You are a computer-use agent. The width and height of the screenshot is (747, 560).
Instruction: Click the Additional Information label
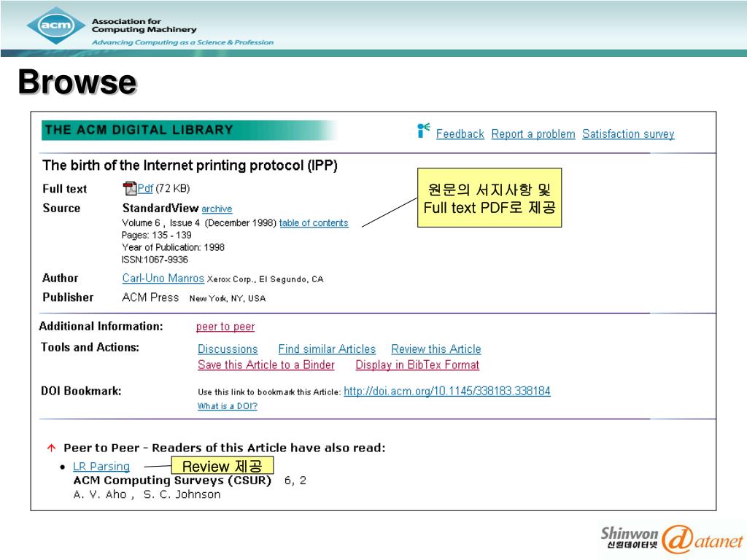pyautogui.click(x=101, y=326)
